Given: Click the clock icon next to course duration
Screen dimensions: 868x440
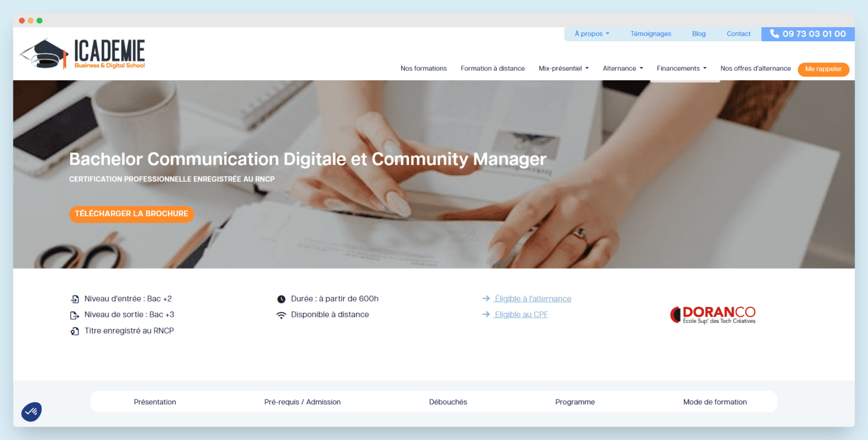Looking at the screenshot, I should 281,298.
